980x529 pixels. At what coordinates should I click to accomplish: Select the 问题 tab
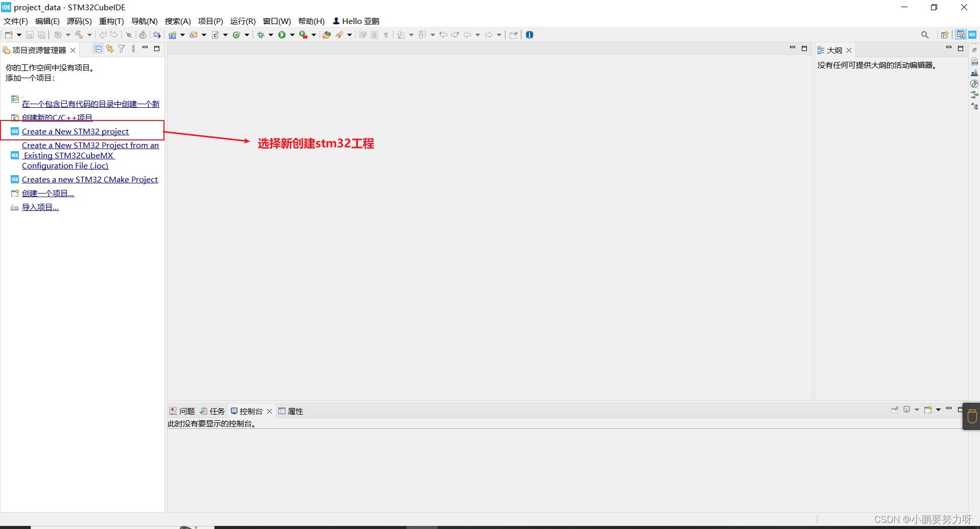coord(182,411)
